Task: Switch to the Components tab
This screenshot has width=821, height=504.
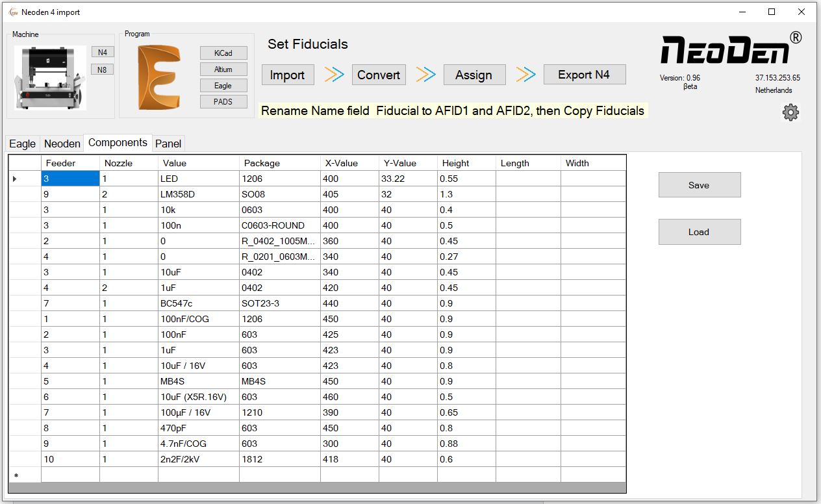Action: point(118,142)
